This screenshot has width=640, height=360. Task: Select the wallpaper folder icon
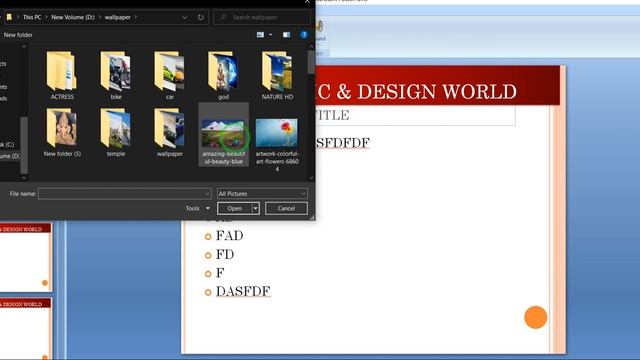point(170,128)
